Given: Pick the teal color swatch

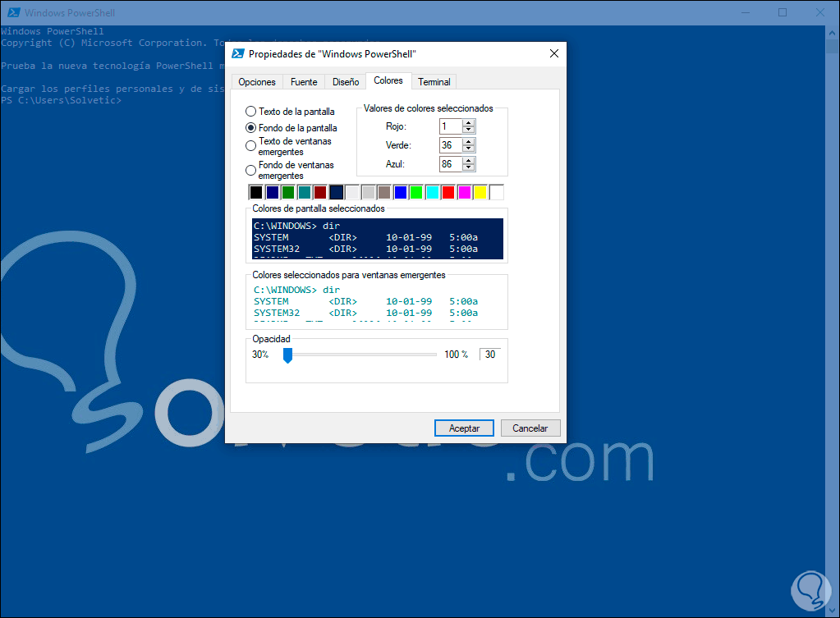Looking at the screenshot, I should pos(305,192).
